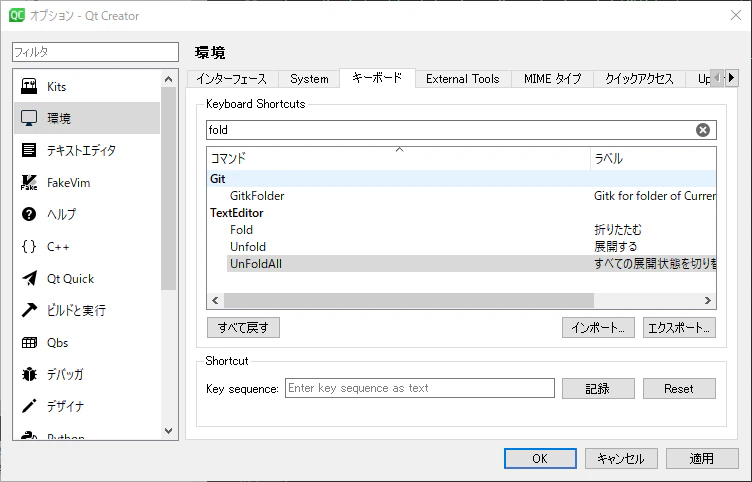Click the 環境 monitor icon
Screen dimensions: 752x482
[29, 118]
